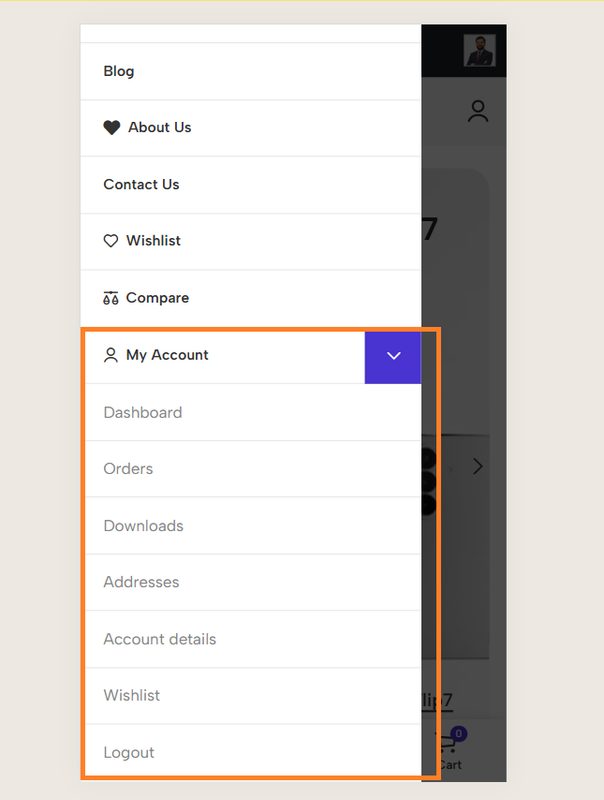The width and height of the screenshot is (604, 800).
Task: Click the profile avatar photo thumbnail
Action: pos(480,50)
